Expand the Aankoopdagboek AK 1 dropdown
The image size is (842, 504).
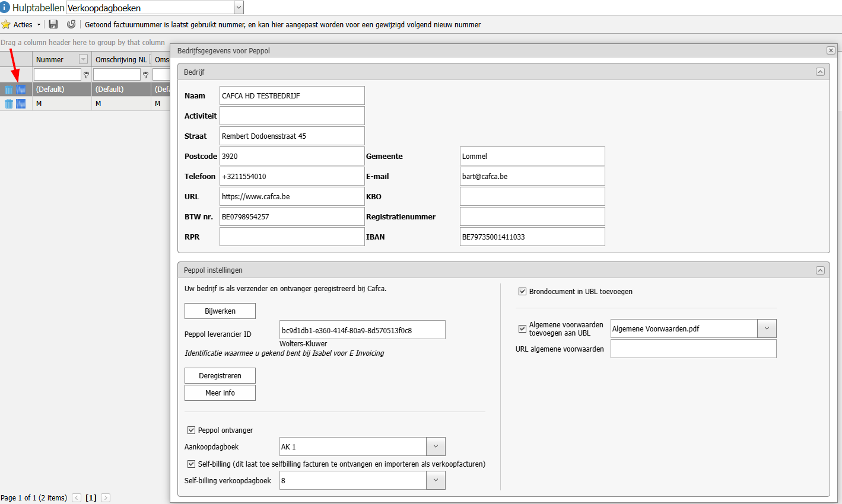(436, 446)
